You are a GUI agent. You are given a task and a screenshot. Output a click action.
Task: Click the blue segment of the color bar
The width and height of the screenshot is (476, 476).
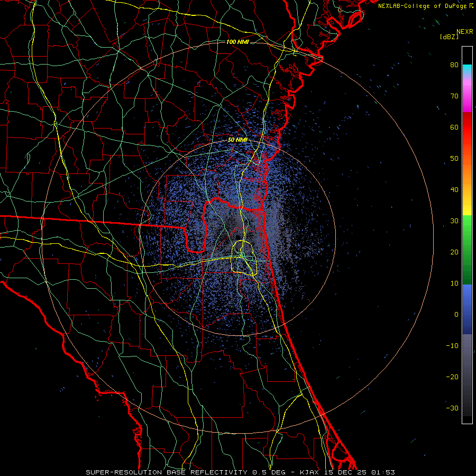pyautogui.click(x=467, y=309)
